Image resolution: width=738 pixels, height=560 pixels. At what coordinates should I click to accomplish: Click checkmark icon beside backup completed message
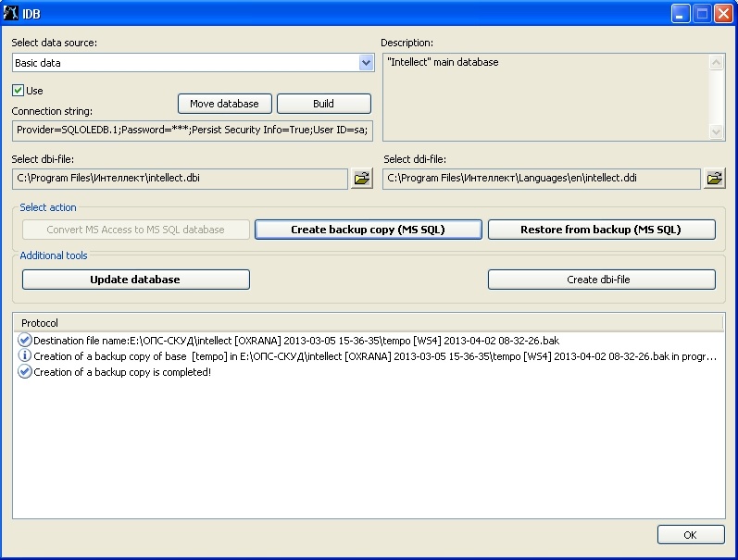[25, 372]
